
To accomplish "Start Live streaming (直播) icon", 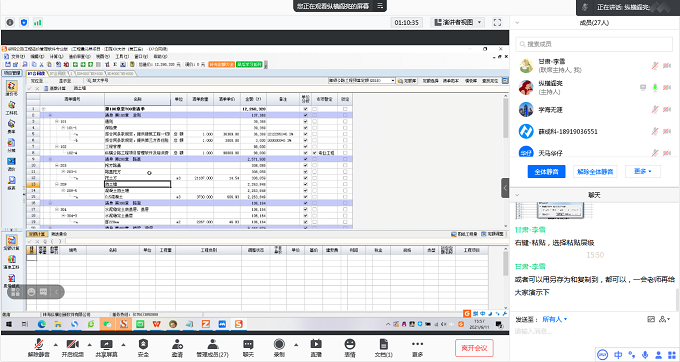I will [316, 348].
